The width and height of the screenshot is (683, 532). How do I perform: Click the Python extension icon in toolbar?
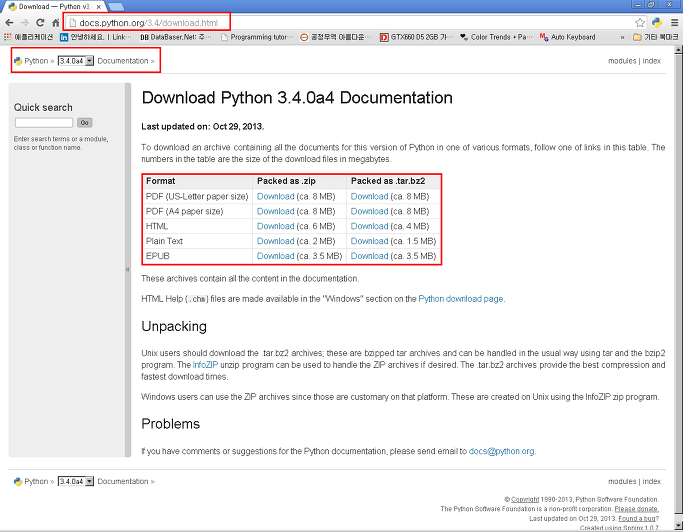pyautogui.click(x=656, y=23)
